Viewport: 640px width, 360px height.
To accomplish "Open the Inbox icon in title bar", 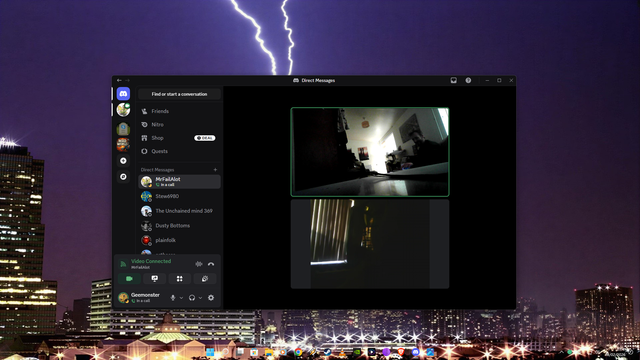I will pos(453,80).
